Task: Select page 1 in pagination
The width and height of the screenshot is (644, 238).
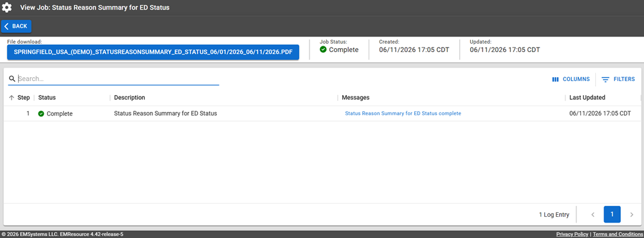Action: pos(612,214)
